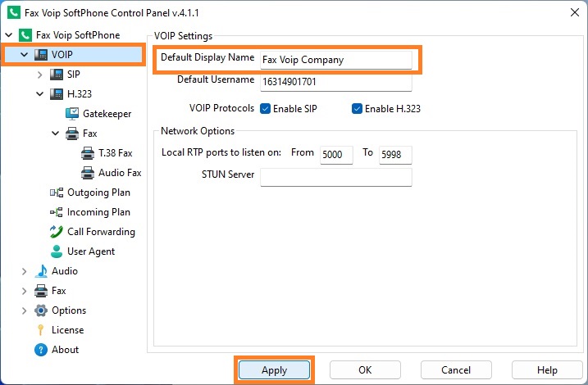Collapse the VOIP tree node
The height and width of the screenshot is (385, 588).
(x=25, y=55)
